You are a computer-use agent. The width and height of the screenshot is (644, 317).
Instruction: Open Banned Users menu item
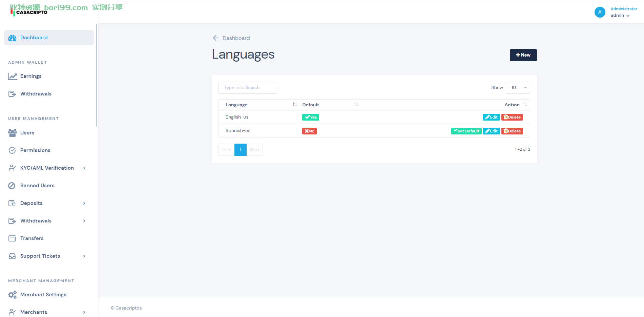coord(37,186)
